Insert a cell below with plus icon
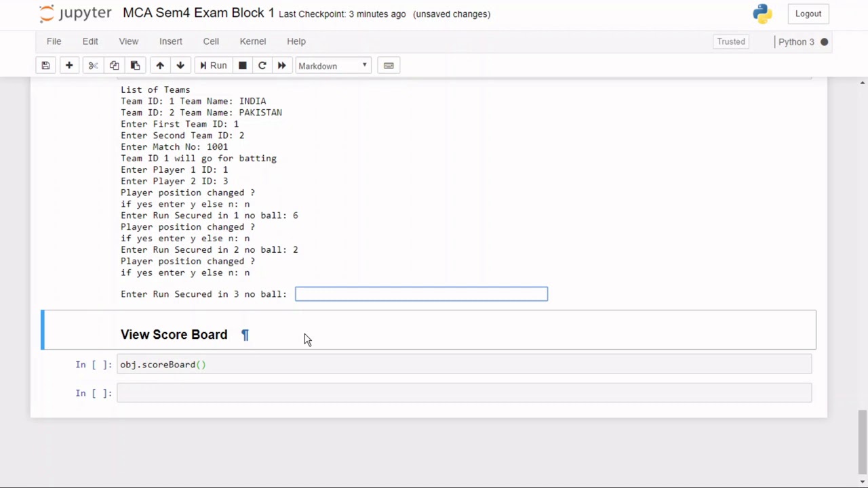The width and height of the screenshot is (868, 488). point(69,66)
